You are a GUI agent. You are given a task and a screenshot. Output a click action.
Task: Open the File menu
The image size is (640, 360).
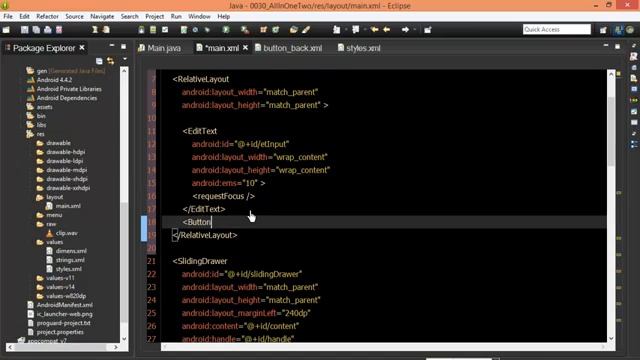coord(8,16)
